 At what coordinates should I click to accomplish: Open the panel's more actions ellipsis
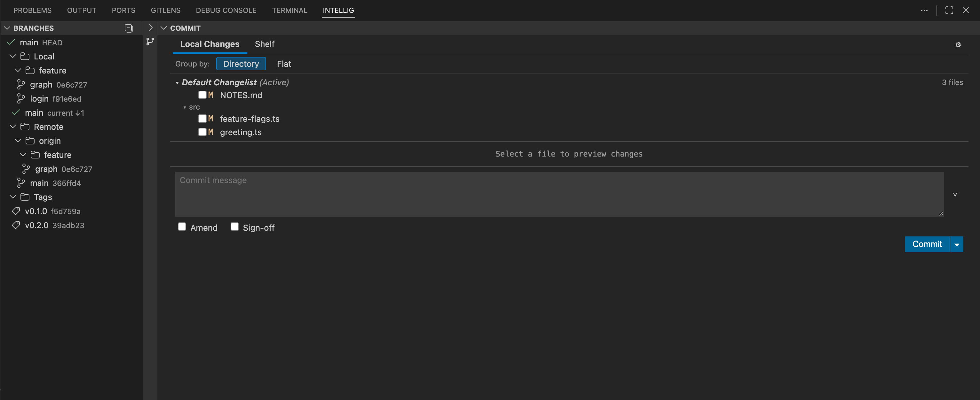924,10
